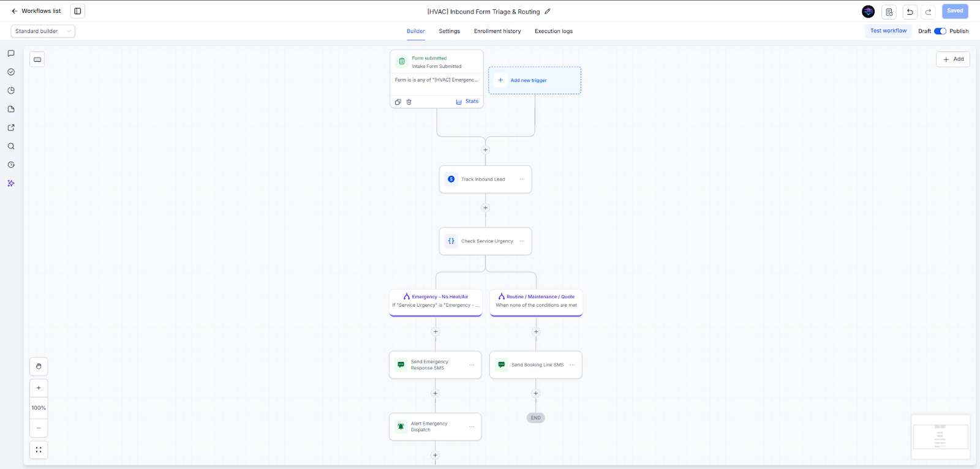View Stats for the Form submitted trigger
Viewport: 980px width, 469px height.
[x=467, y=102]
